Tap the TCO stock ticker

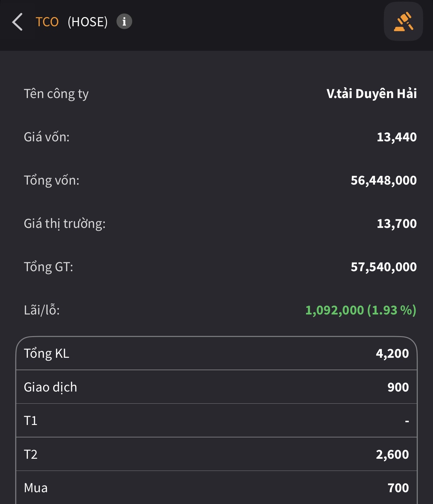coord(47,22)
